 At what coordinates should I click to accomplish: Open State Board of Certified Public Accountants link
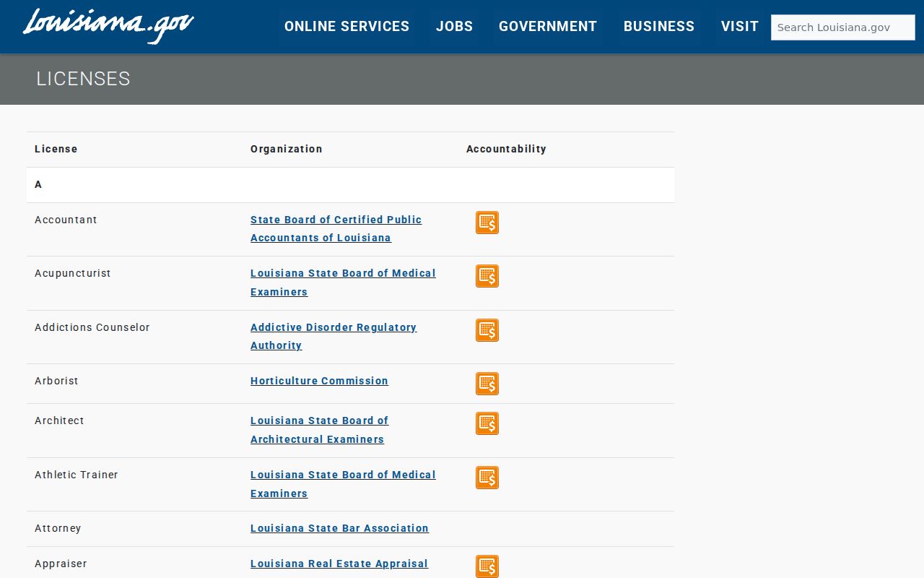[336, 228]
